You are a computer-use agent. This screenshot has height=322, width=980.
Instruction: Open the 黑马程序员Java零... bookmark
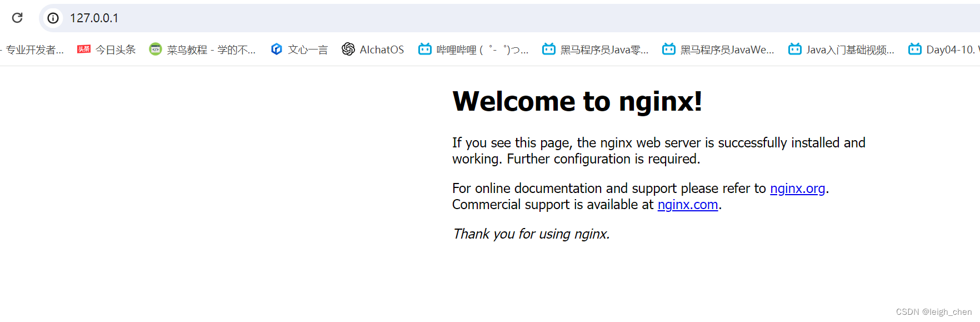(596, 49)
